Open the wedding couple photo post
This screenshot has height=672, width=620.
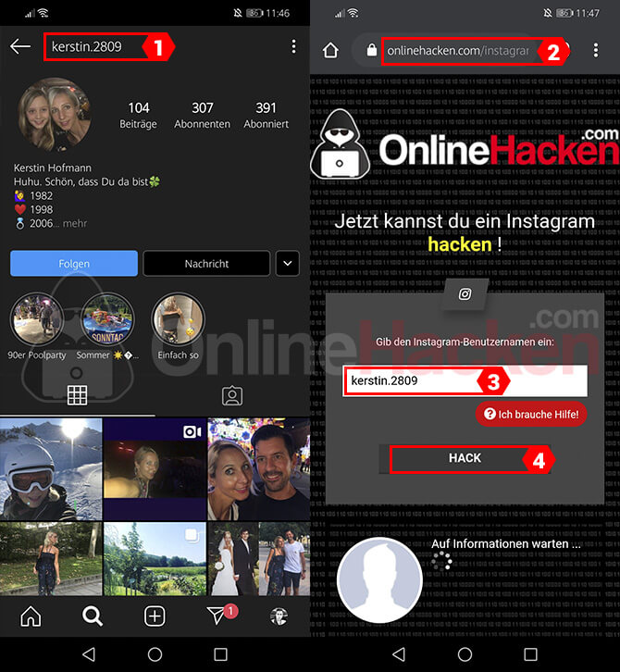click(259, 558)
